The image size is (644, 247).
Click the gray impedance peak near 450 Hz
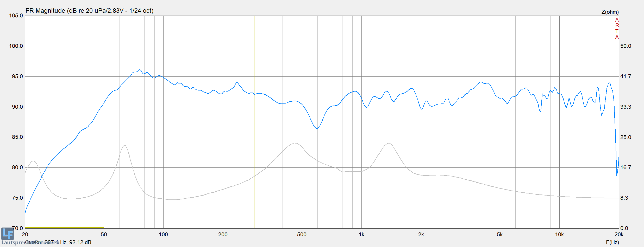(x=295, y=143)
